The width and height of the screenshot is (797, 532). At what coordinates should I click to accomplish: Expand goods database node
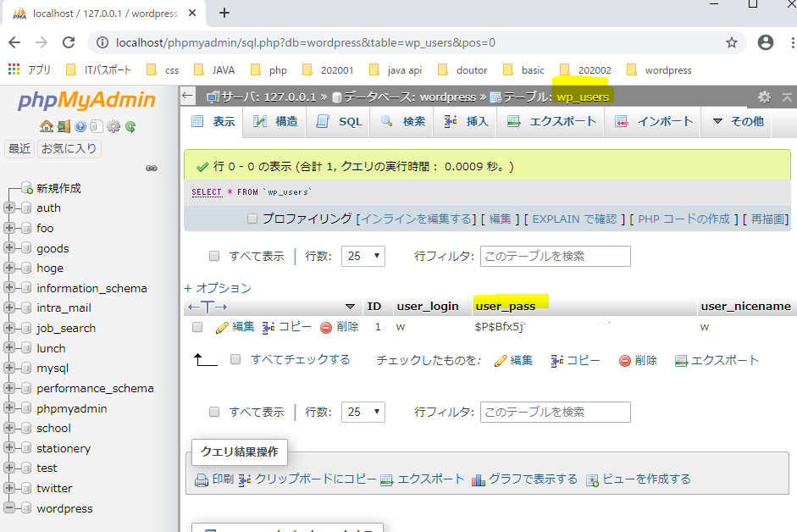pyautogui.click(x=8, y=247)
